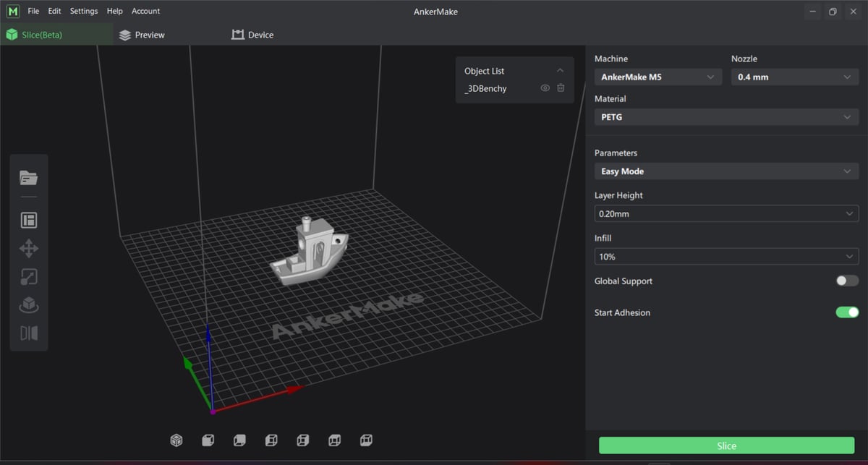Open the Help menu
Image resolution: width=868 pixels, height=465 pixels.
[x=114, y=11]
